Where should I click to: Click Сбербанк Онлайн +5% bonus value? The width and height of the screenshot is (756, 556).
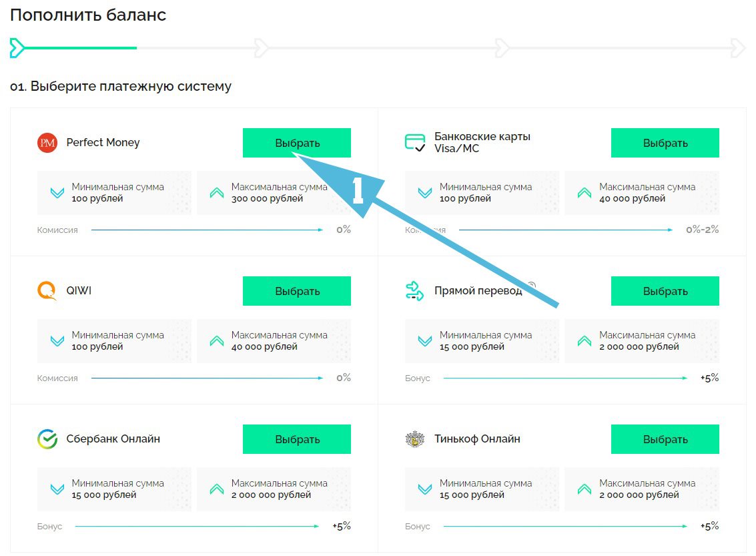point(342,525)
